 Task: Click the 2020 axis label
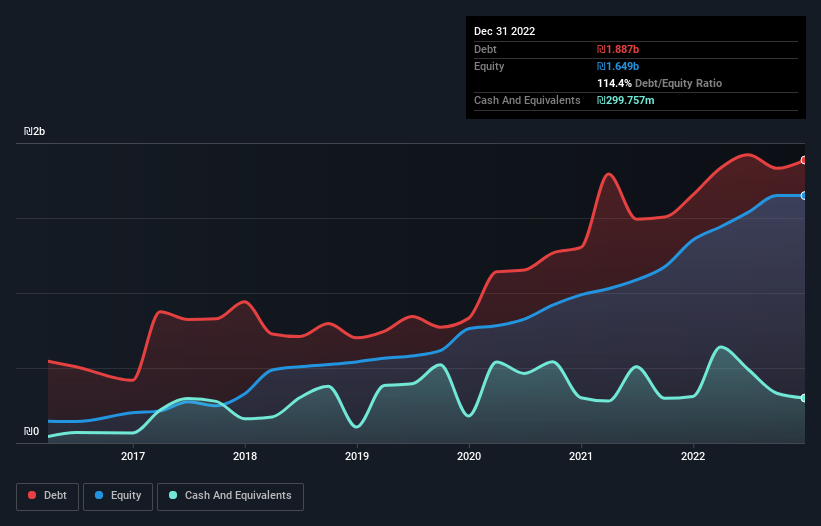coord(469,456)
